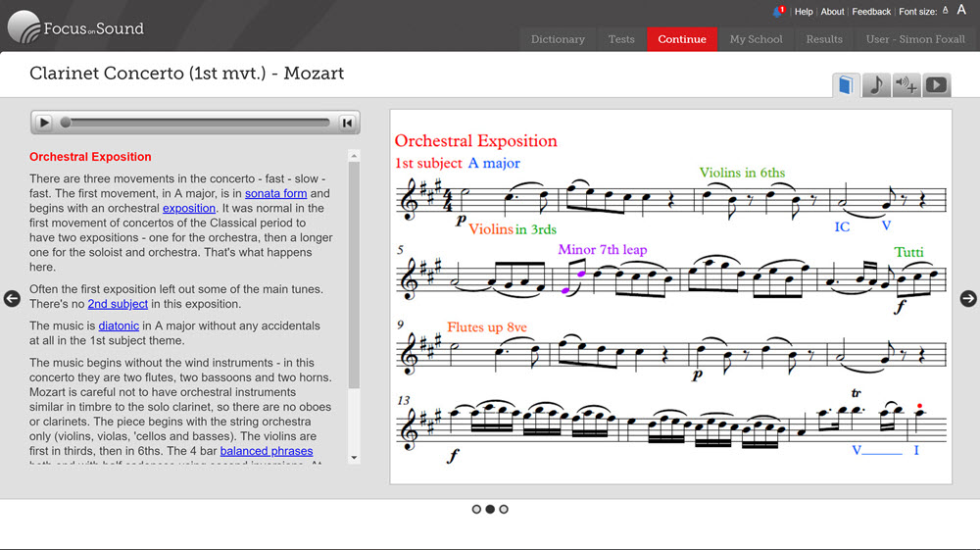
Task: Open the sonata form link
Action: [x=275, y=194]
